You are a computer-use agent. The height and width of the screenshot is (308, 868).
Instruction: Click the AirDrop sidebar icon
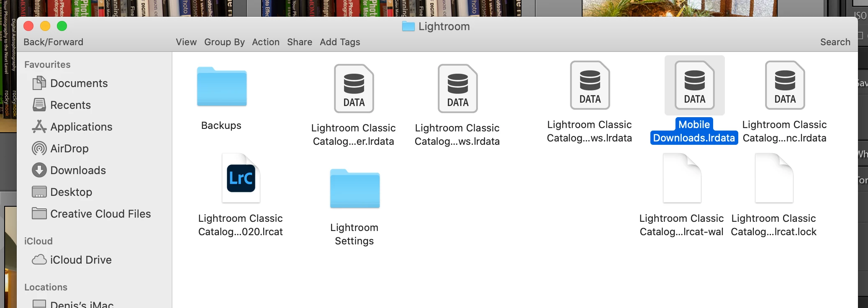(39, 149)
